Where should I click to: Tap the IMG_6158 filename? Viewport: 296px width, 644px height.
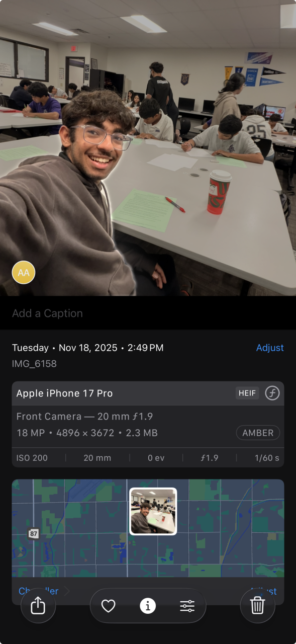click(34, 363)
